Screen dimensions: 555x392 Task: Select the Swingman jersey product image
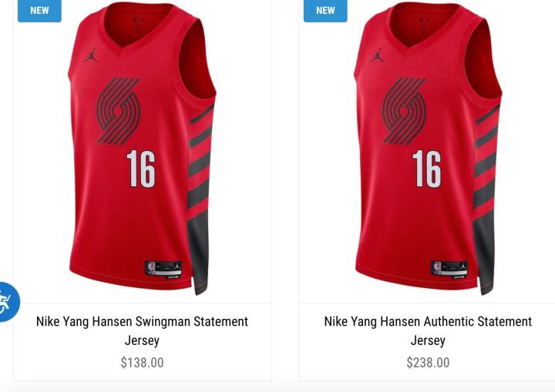click(x=142, y=149)
